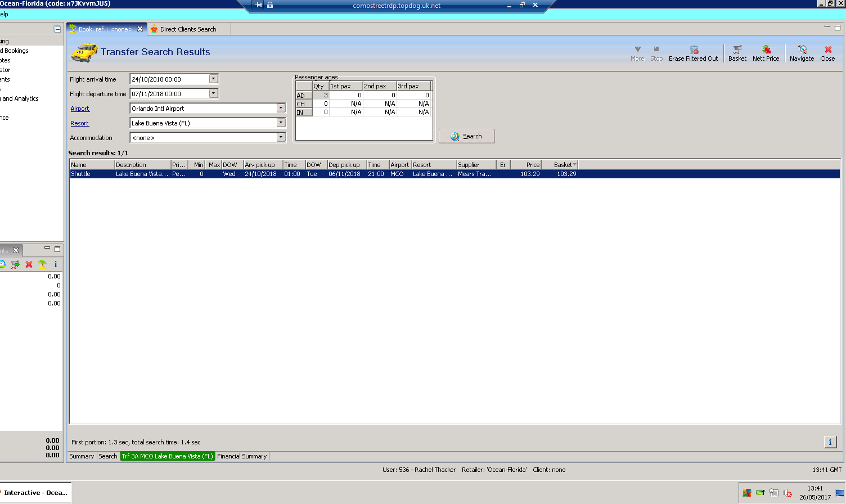This screenshot has height=504, width=846.
Task: Expand the Accommodation dropdown list
Action: tap(281, 137)
